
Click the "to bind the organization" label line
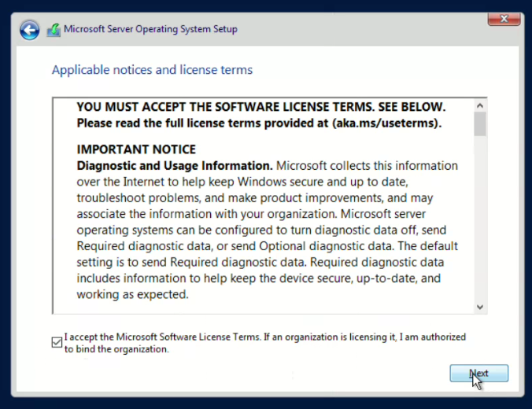pyautogui.click(x=116, y=349)
